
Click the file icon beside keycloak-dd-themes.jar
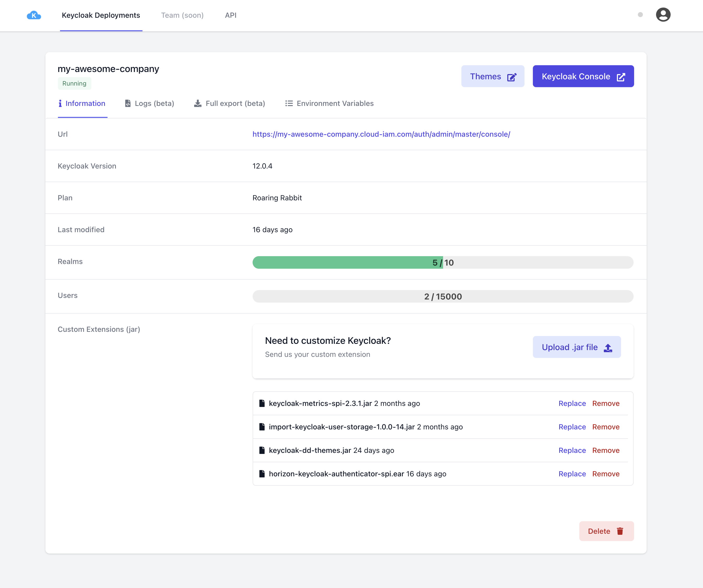262,450
